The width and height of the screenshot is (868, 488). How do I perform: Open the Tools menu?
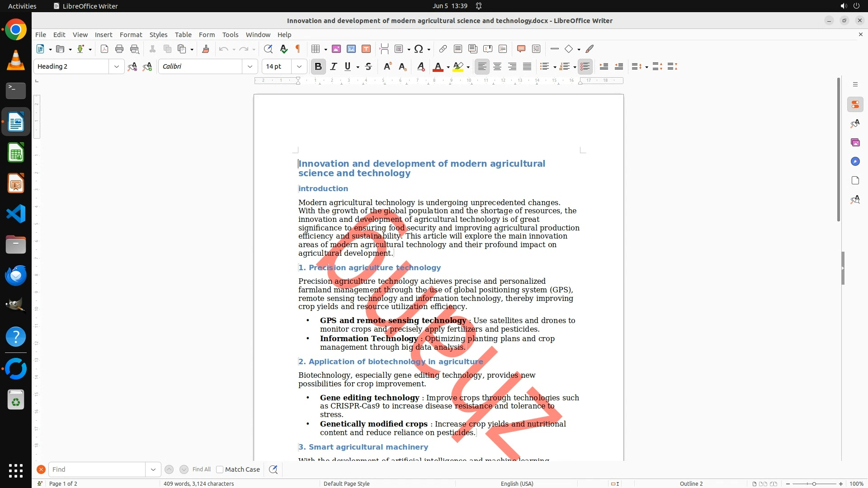tap(230, 35)
